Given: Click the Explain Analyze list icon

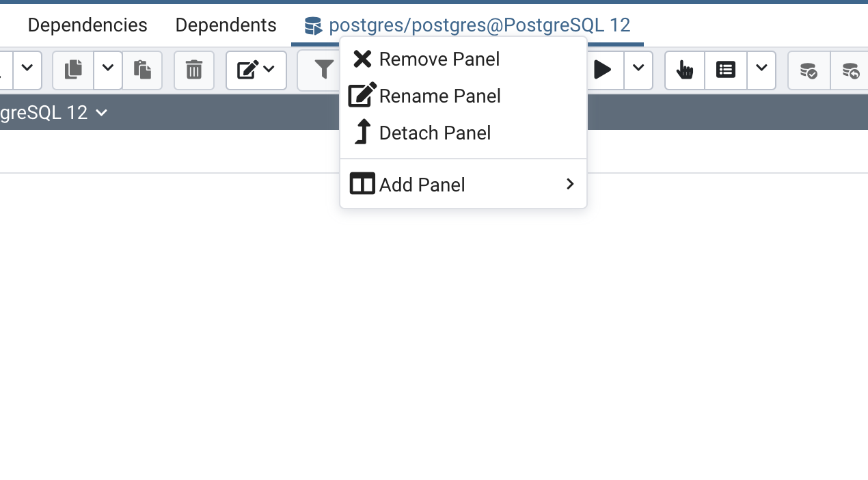Looking at the screenshot, I should click(x=726, y=70).
